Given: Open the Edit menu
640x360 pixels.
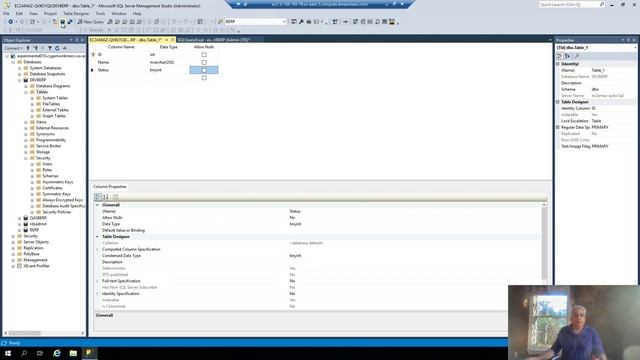Looking at the screenshot, I should point(19,13).
